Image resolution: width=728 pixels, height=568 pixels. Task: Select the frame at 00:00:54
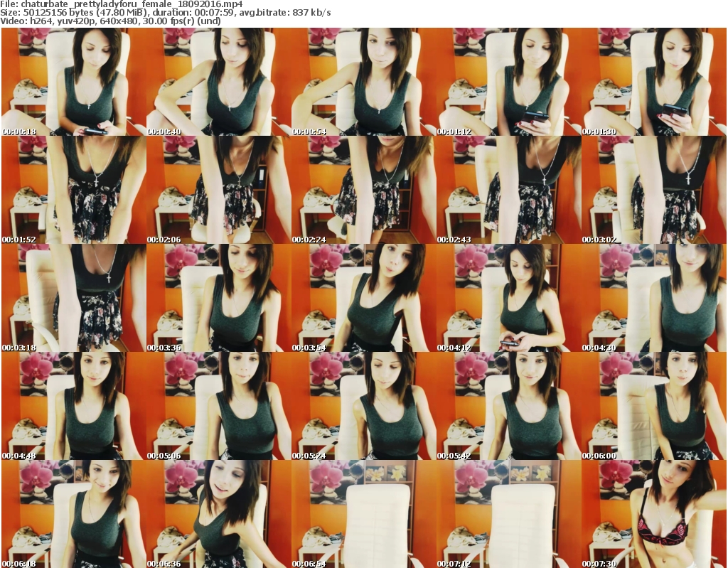click(363, 82)
